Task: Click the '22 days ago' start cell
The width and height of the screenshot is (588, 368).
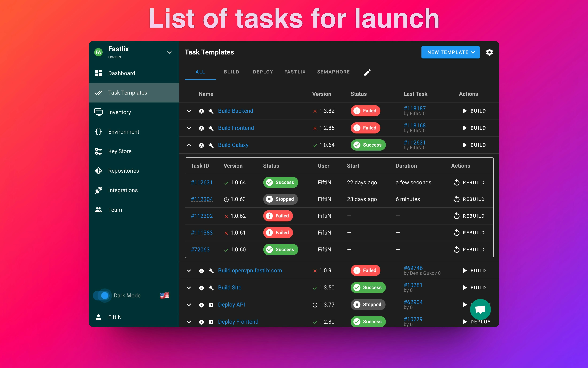Action: 362,182
